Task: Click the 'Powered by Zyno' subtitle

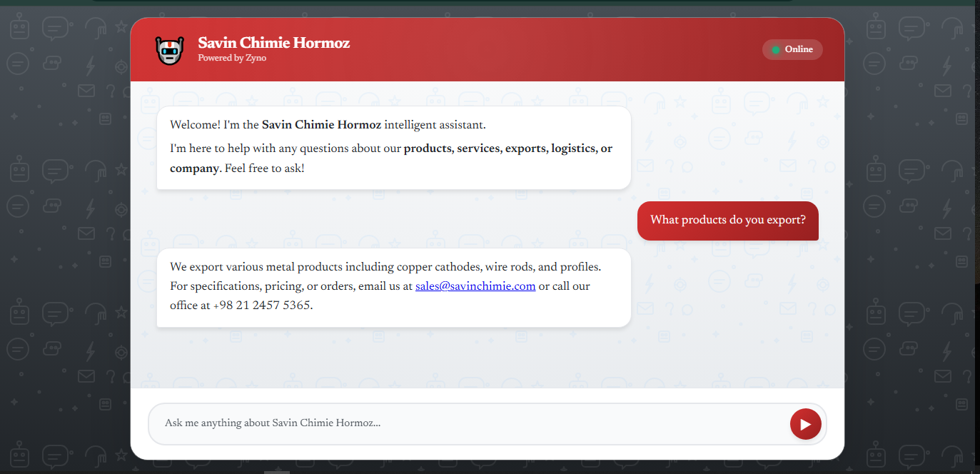Action: click(x=232, y=59)
